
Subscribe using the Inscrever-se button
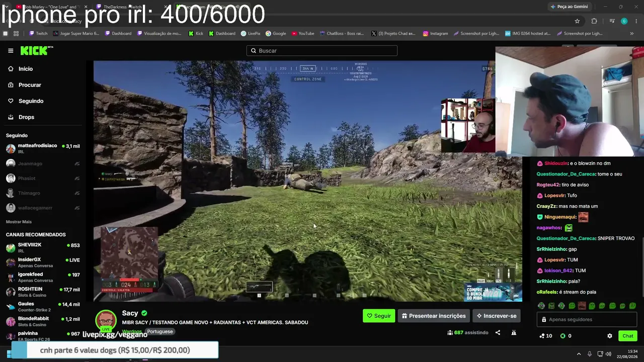point(497,316)
